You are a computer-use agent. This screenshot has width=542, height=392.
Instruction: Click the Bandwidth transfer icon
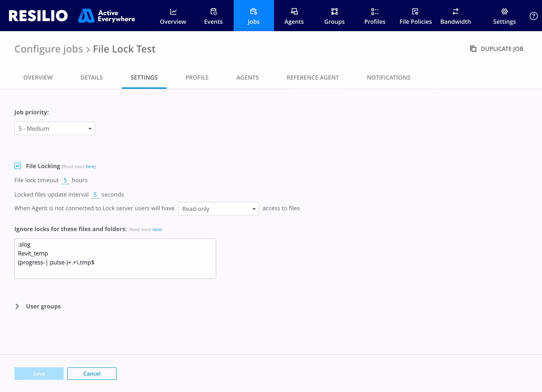coord(455,11)
